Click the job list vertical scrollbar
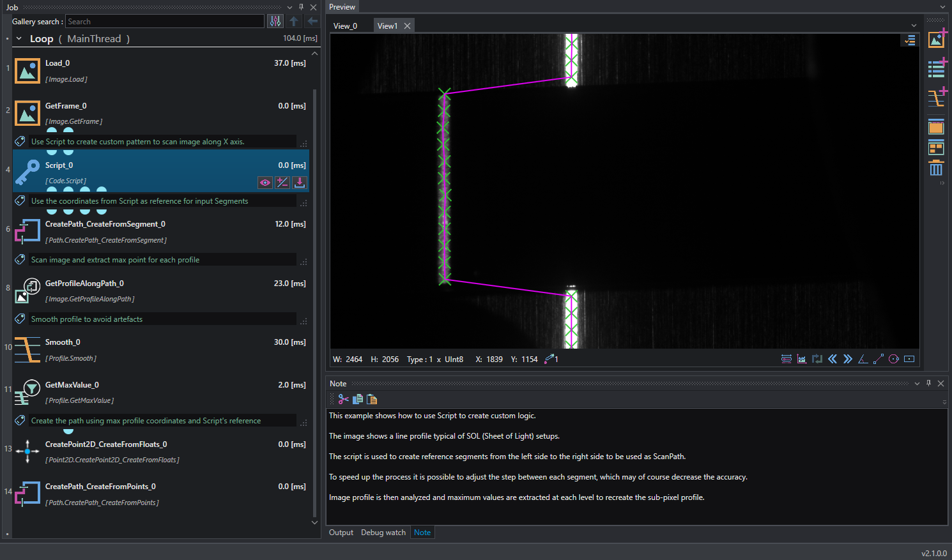This screenshot has width=952, height=560. [x=314, y=303]
